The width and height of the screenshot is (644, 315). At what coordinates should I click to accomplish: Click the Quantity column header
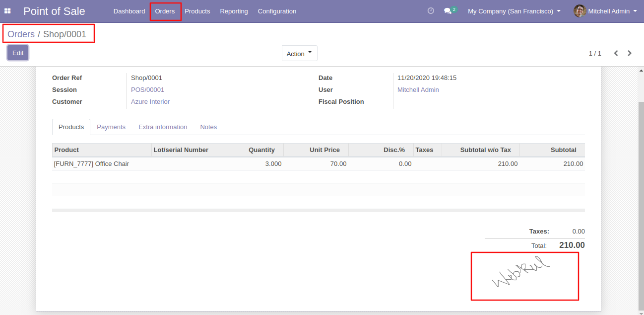click(255, 150)
